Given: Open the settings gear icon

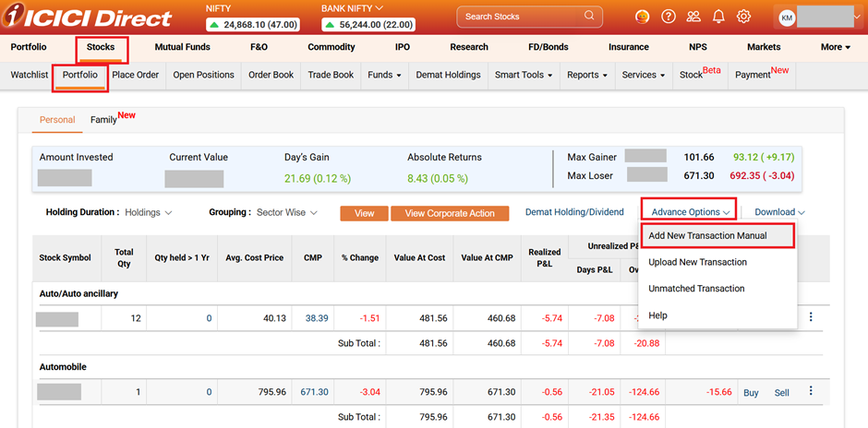Looking at the screenshot, I should [743, 17].
